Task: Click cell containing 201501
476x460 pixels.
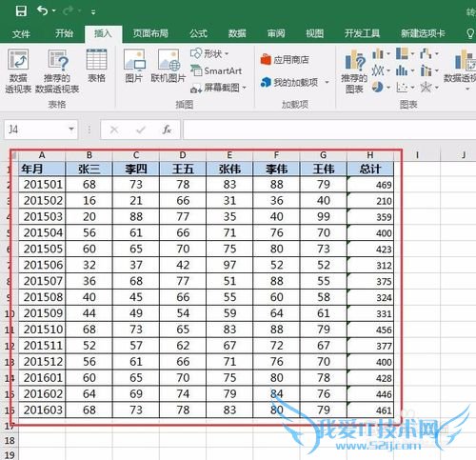Action: (x=42, y=185)
